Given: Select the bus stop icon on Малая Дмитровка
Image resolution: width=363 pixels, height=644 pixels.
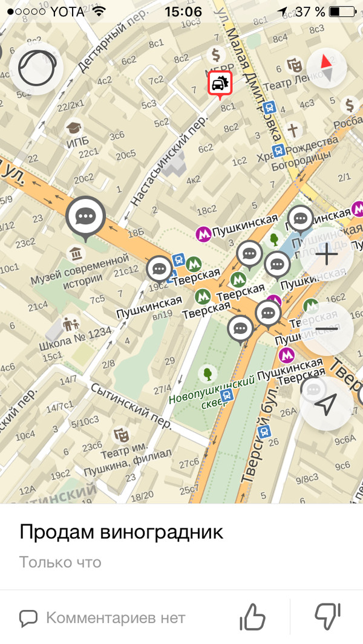Looking at the screenshot, I should pos(269,108).
